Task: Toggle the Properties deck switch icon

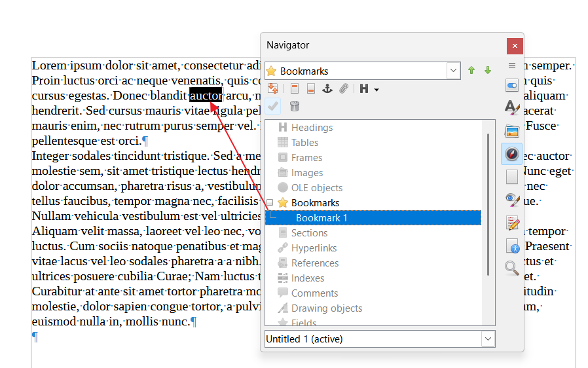Action: 512,85
